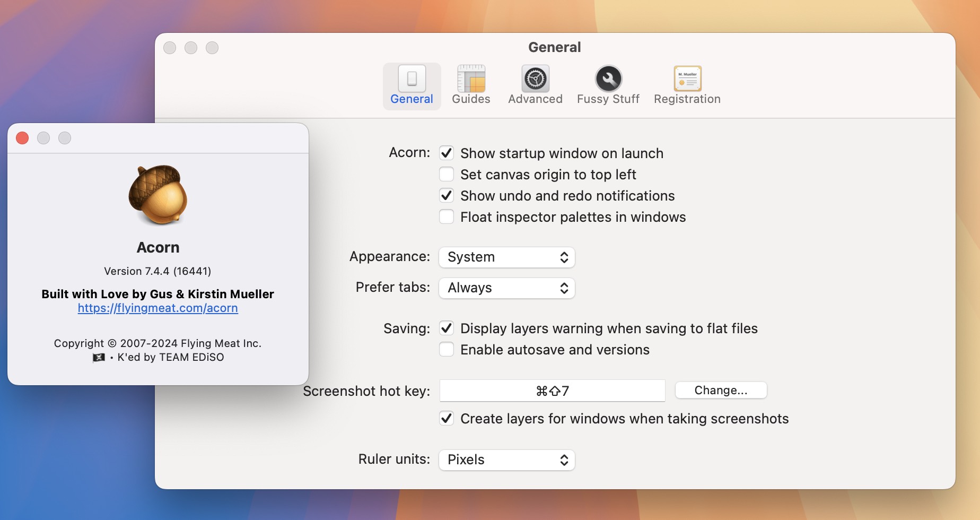980x520 pixels.
Task: Click the General window title
Action: point(555,47)
